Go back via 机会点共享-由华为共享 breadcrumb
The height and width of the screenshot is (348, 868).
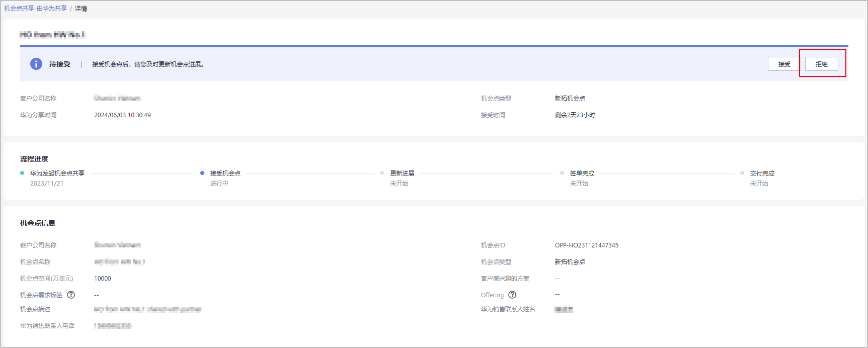pyautogui.click(x=35, y=9)
